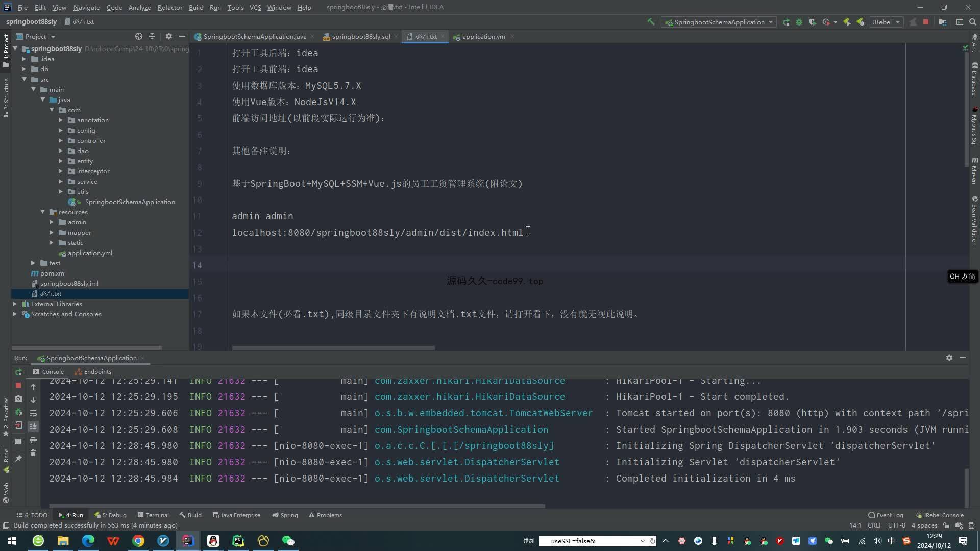Collapse the resources folder

(42, 212)
